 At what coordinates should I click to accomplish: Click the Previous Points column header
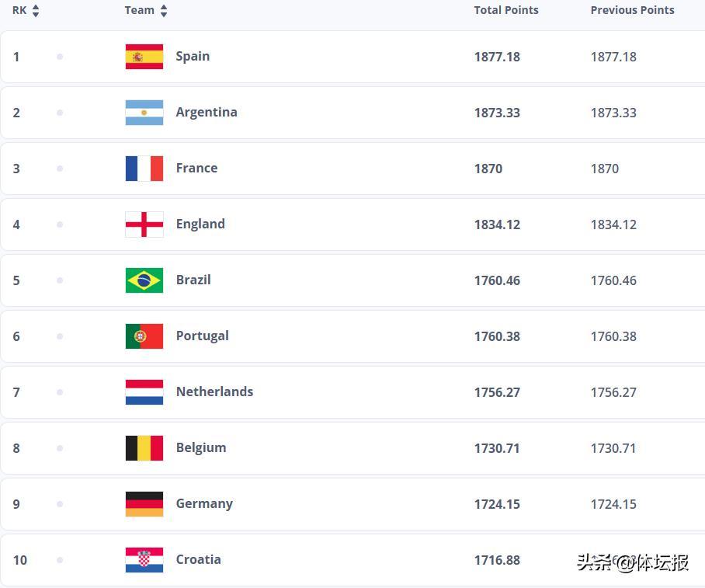tap(632, 10)
